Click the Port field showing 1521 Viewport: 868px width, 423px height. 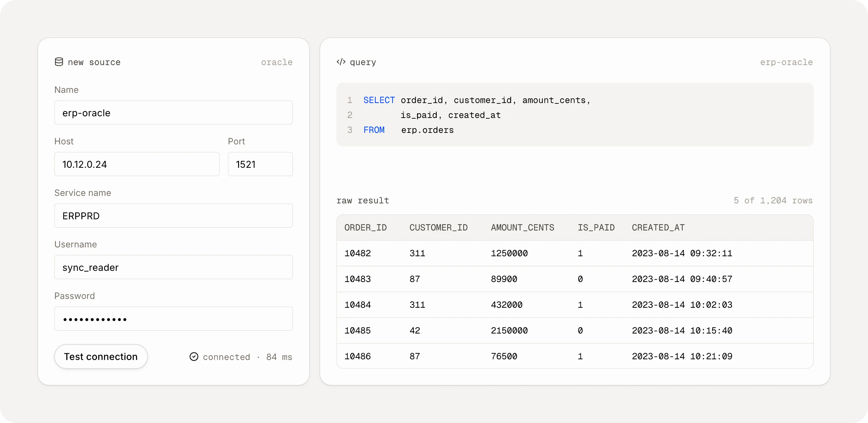coord(260,164)
